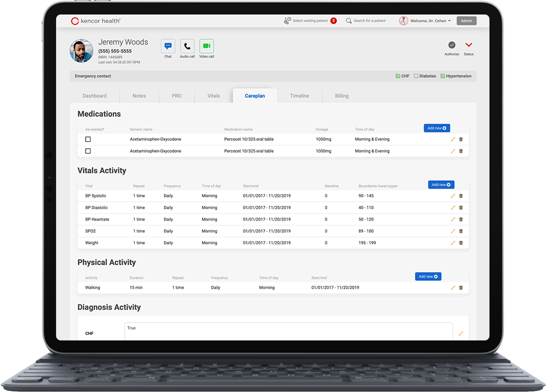Click the Select waiting patient icon
The image size is (546, 392).
[x=288, y=21]
